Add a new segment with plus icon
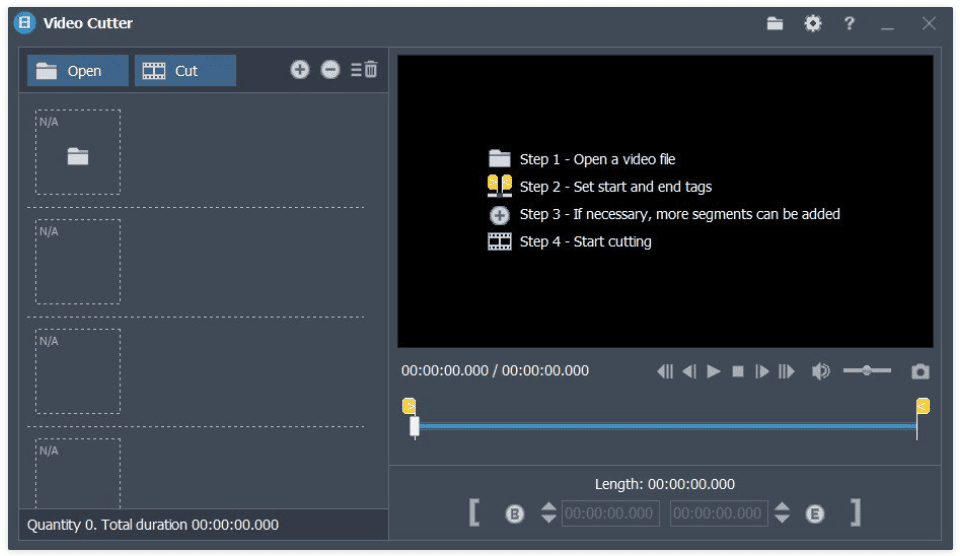 click(x=299, y=70)
